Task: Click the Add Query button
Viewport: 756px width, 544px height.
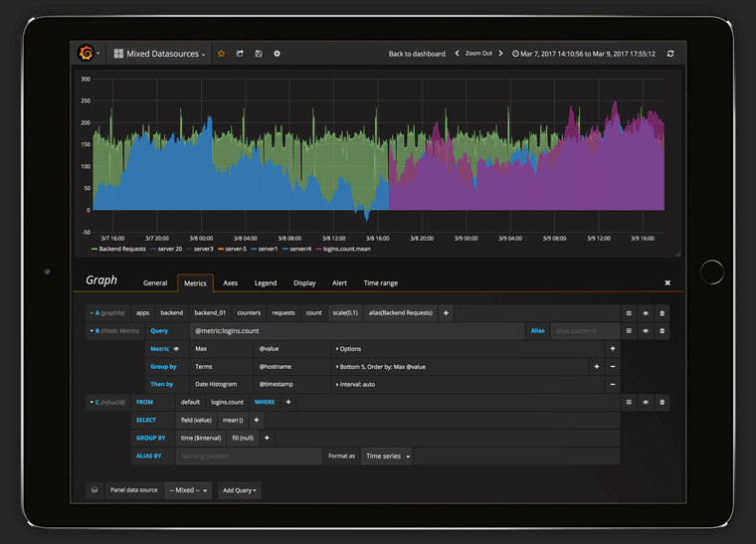Action: pos(239,490)
